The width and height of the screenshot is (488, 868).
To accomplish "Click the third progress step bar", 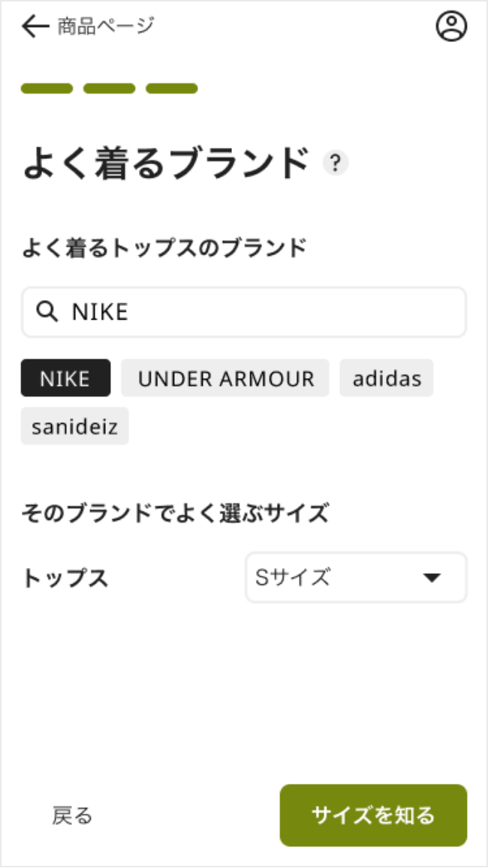I will [172, 89].
